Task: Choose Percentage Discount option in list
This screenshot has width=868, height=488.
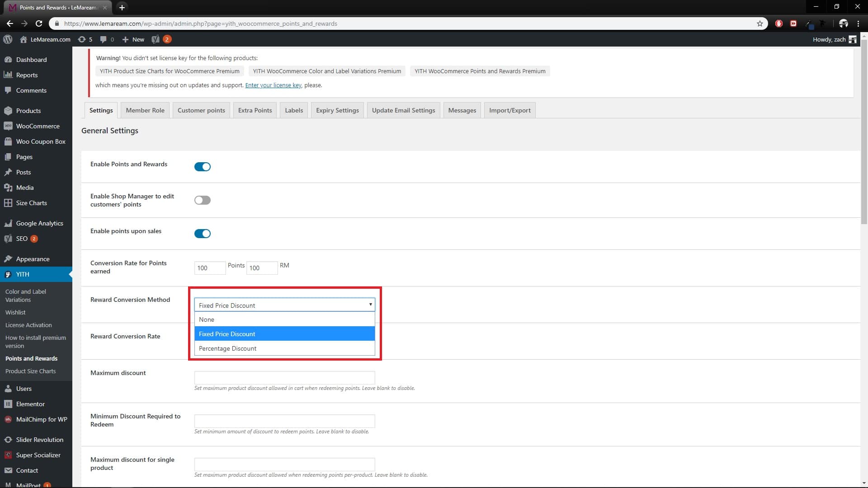Action: 284,348
